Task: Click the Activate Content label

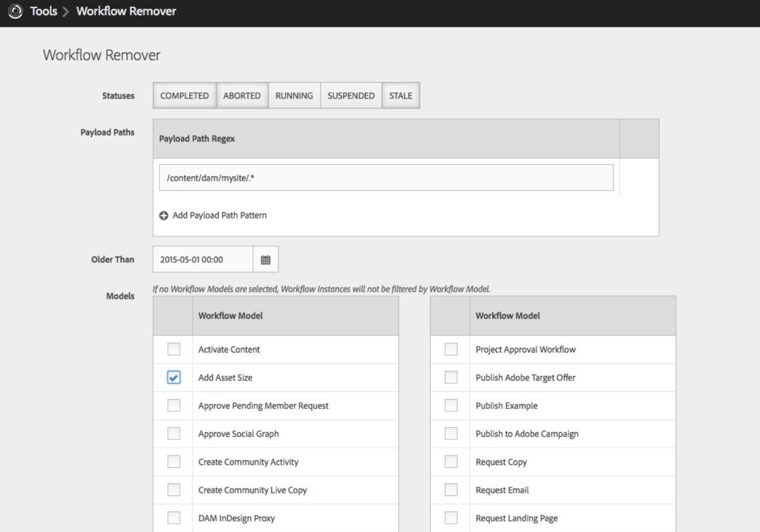Action: click(x=229, y=349)
